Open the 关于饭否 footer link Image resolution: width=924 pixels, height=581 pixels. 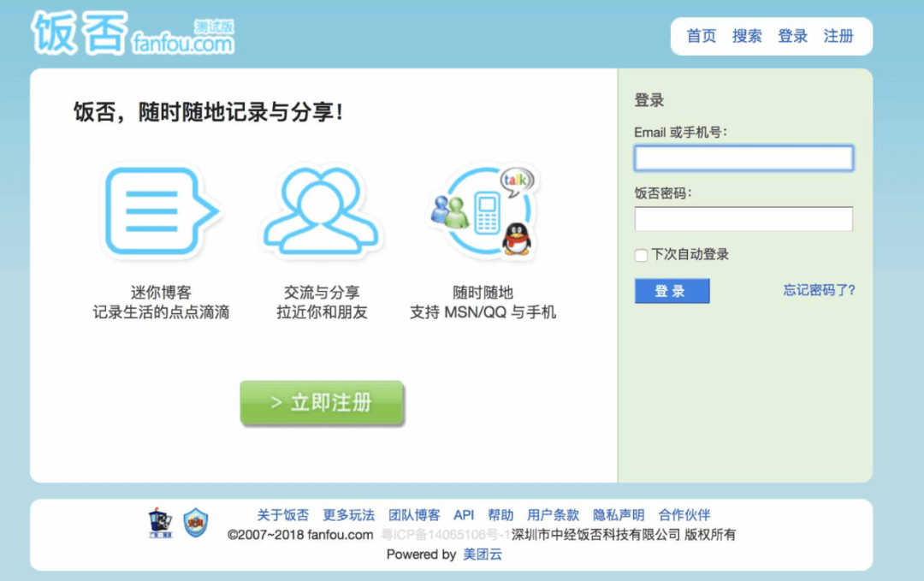283,514
